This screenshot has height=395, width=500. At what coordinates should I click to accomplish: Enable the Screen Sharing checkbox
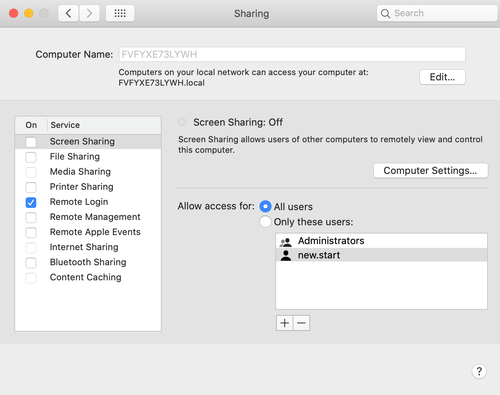[x=31, y=142]
